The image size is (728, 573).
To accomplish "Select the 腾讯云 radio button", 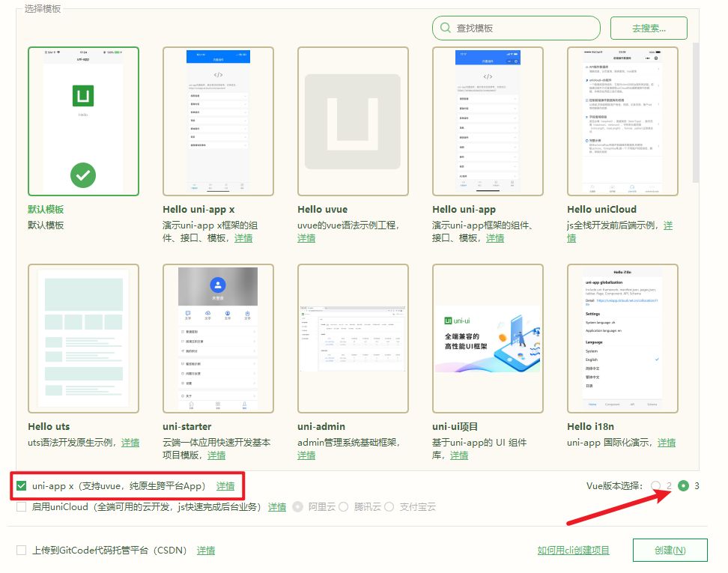I will pos(344,506).
